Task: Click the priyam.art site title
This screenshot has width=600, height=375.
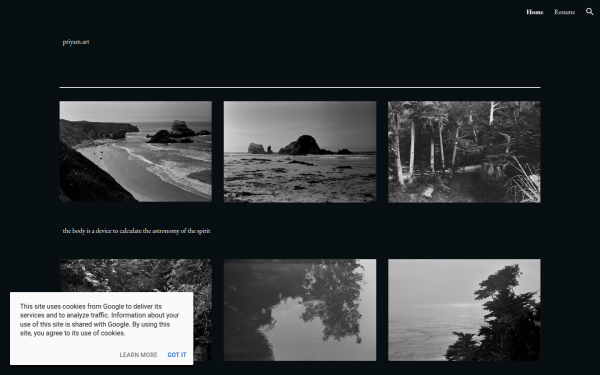Action: (x=76, y=42)
